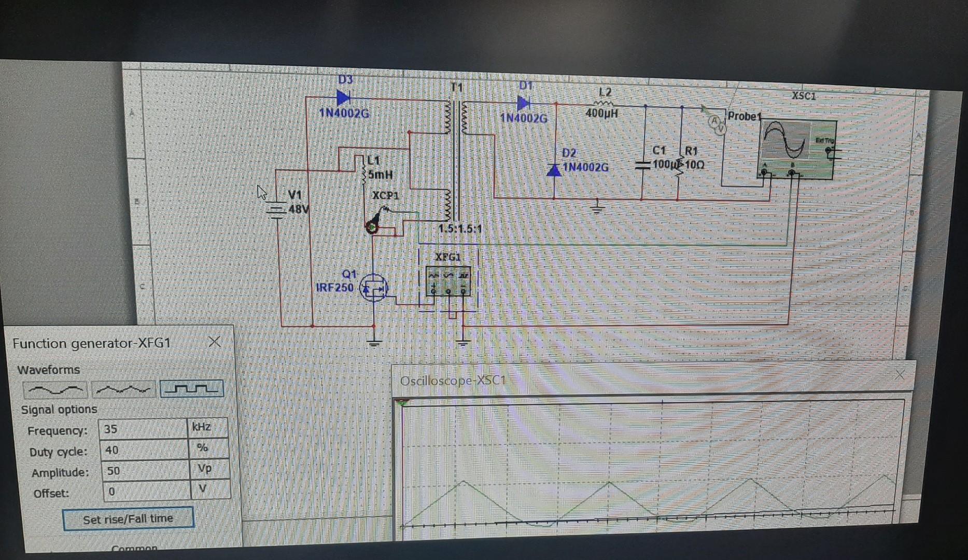
Task: Switch to the Oscilloscope-XSC1 window
Action: [x=453, y=380]
